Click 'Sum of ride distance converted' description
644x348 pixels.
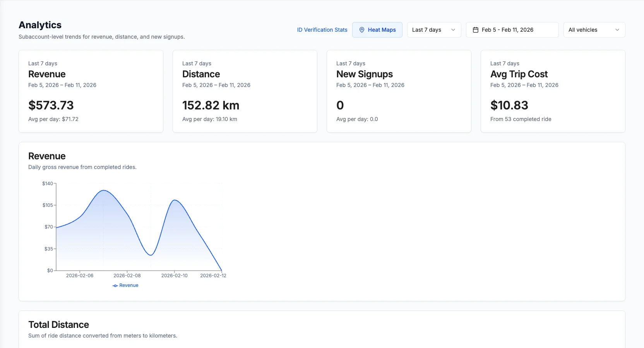(103, 336)
